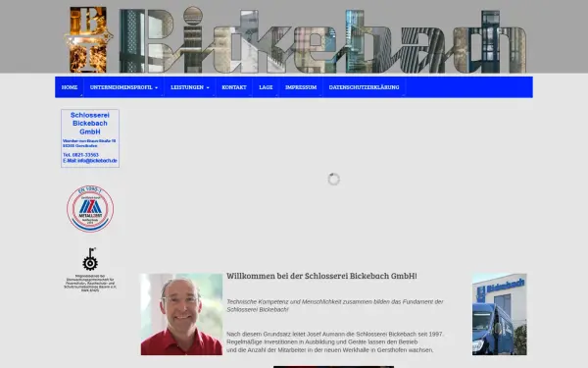
Task: Open the Leistungen menu item
Action: click(187, 87)
